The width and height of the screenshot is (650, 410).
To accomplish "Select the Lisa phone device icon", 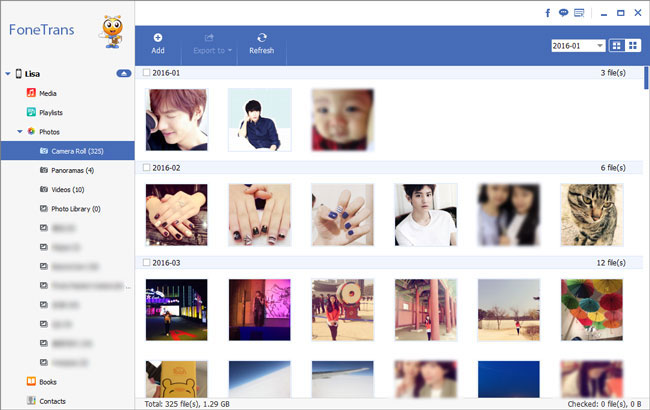I will coord(19,73).
